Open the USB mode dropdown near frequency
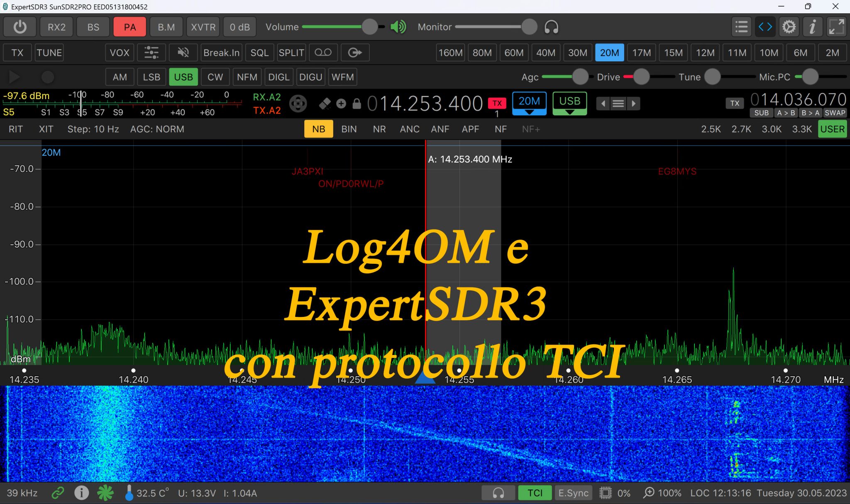This screenshot has width=850, height=504. (x=569, y=104)
